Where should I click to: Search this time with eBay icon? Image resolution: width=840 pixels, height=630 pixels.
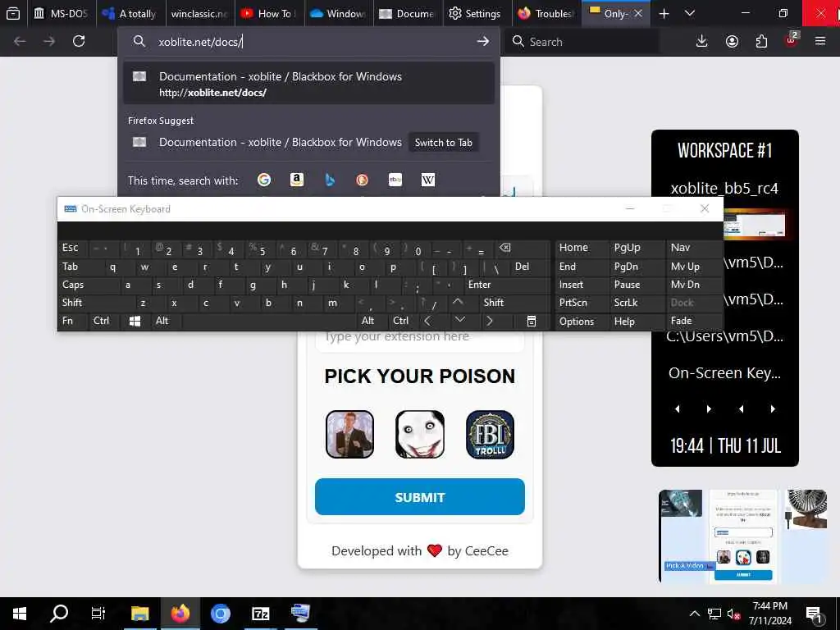click(x=395, y=180)
